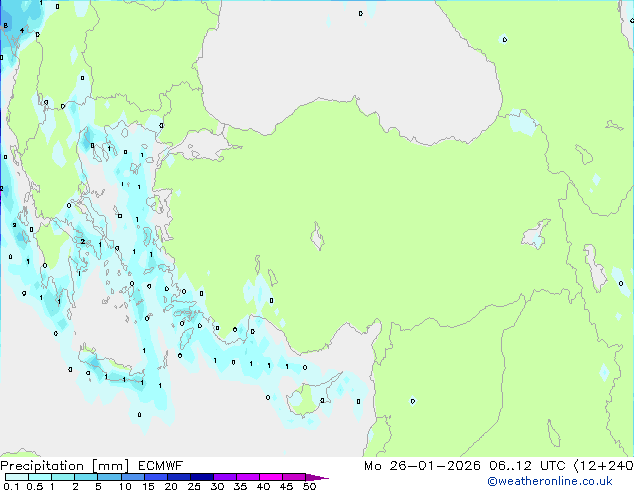Select the 25–30 mm navy legend swatch
The width and height of the screenshot is (634, 490).
click(x=201, y=477)
